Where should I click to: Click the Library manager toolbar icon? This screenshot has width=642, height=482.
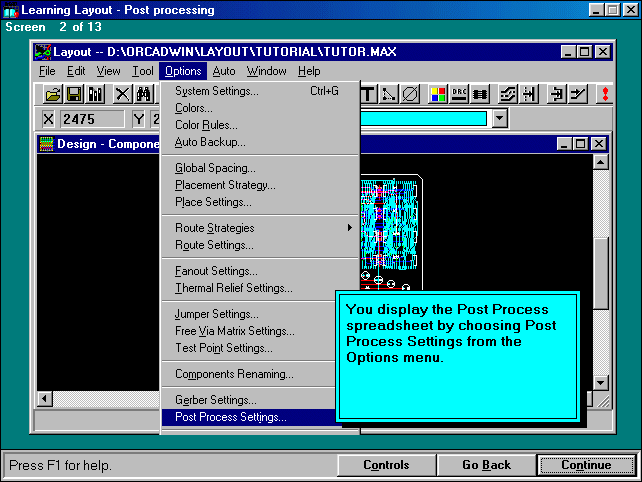(x=96, y=94)
